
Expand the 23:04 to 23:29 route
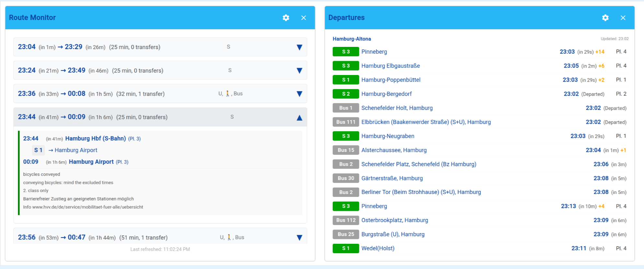tap(299, 47)
